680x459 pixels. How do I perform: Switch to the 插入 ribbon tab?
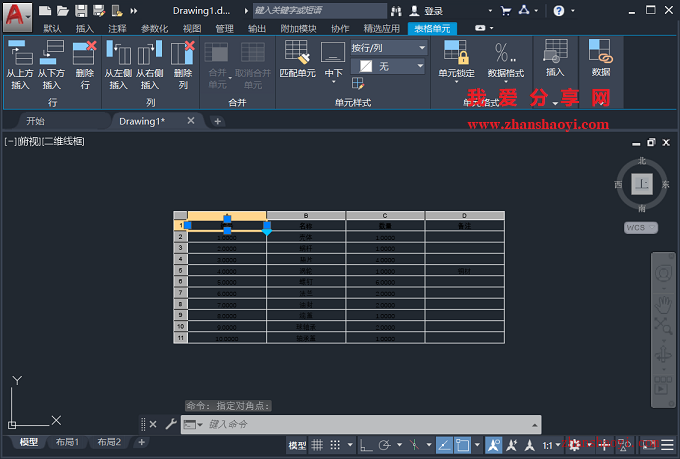[85, 29]
